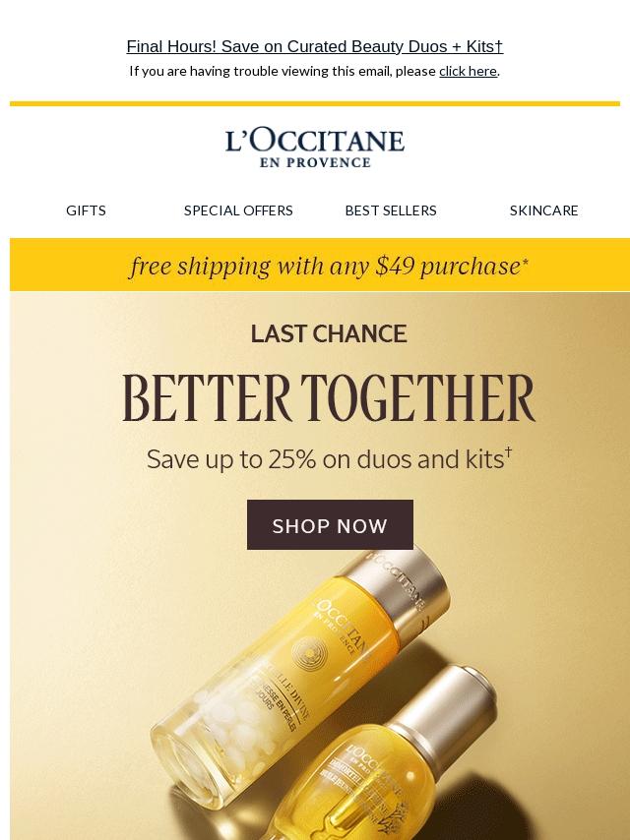
Task: Click the yellow divider line above the logo
Action: pos(315,104)
